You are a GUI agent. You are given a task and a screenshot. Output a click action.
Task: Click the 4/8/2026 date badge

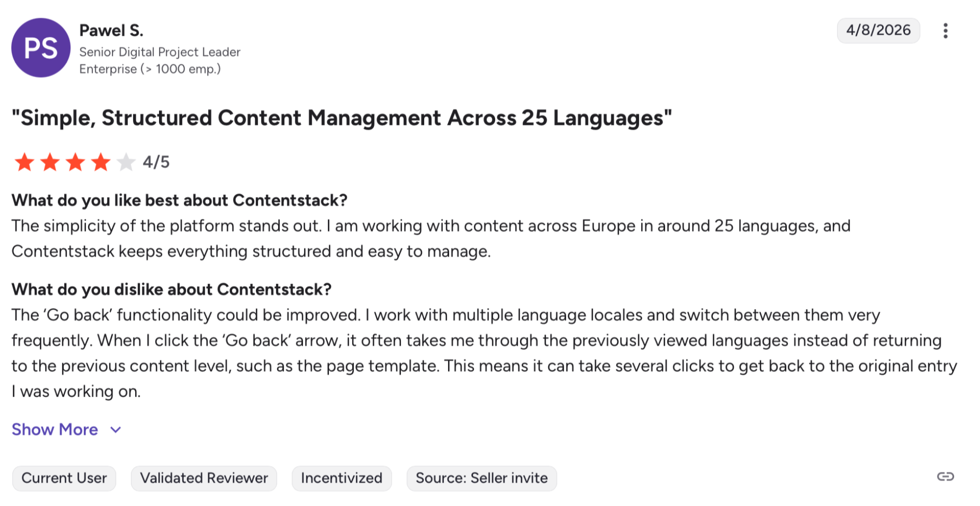(x=878, y=31)
